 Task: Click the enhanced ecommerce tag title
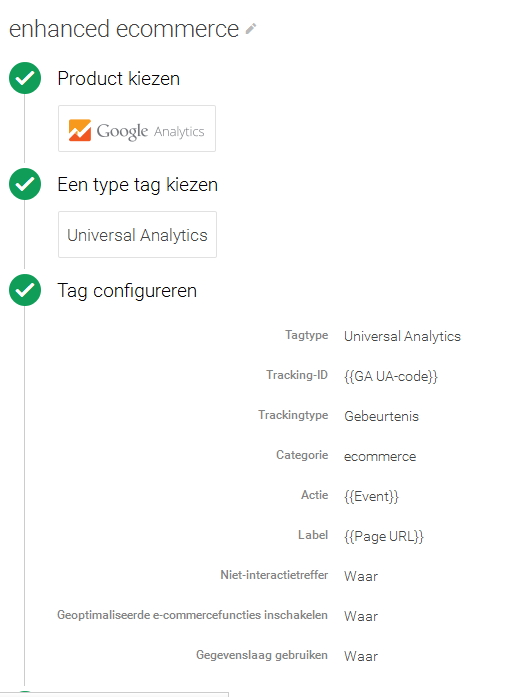coord(124,29)
